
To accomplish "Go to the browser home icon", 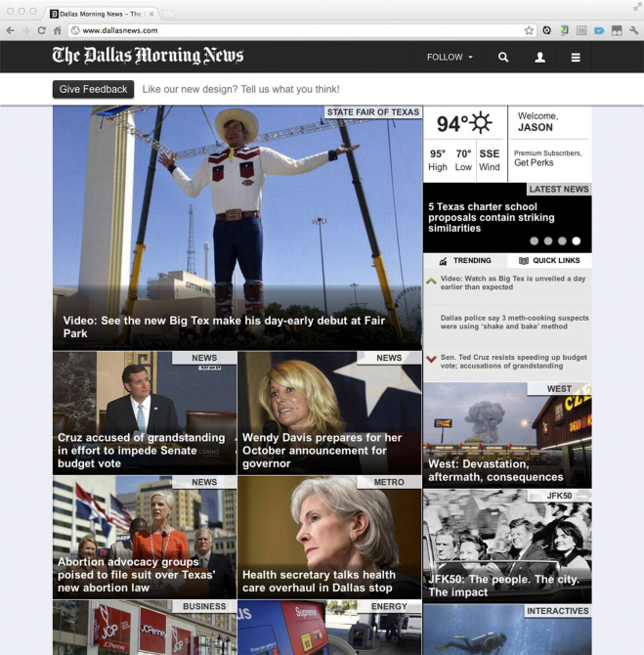I will coord(58,30).
